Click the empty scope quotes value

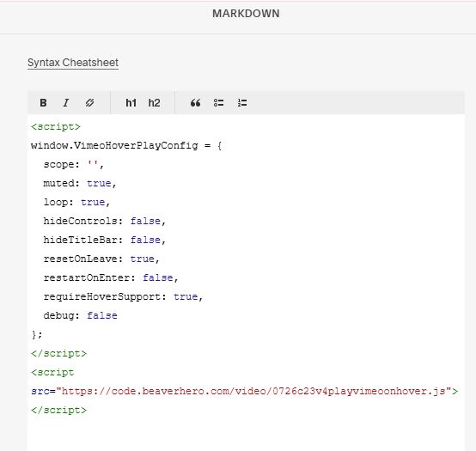click(x=93, y=164)
